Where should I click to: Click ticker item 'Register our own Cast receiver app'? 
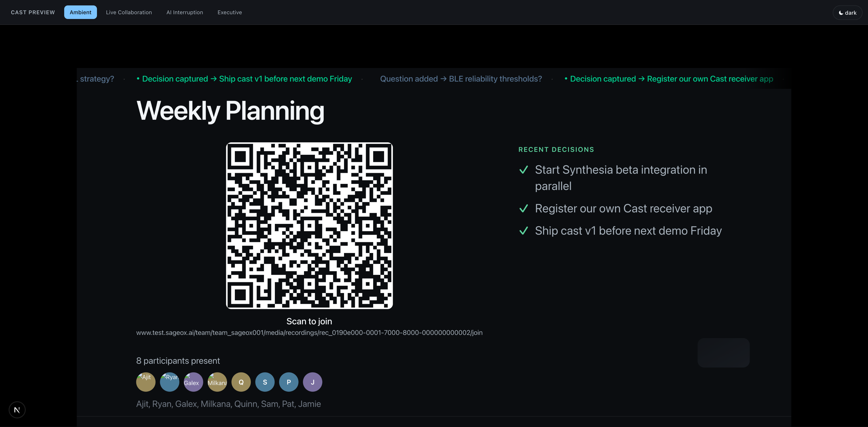click(x=669, y=79)
